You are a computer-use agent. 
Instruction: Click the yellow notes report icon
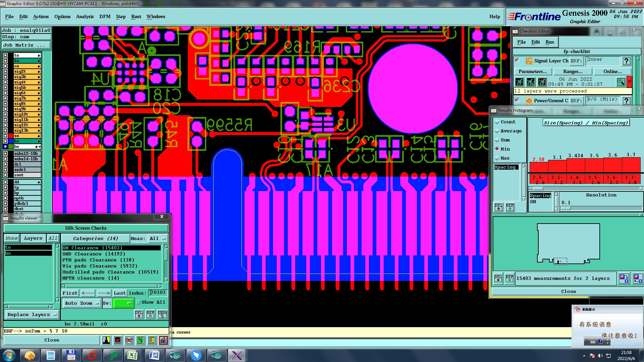(152, 340)
